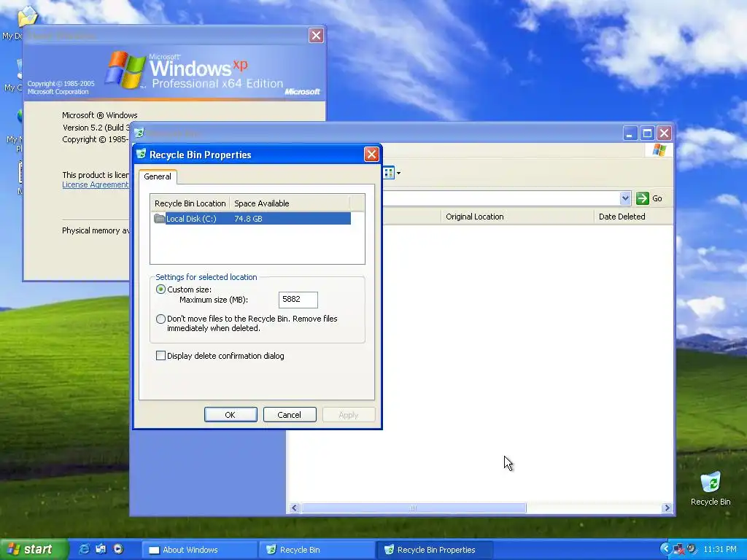747x560 pixels.
Task: Launch Windows Media Player from Quick Launch
Action: pos(118,550)
